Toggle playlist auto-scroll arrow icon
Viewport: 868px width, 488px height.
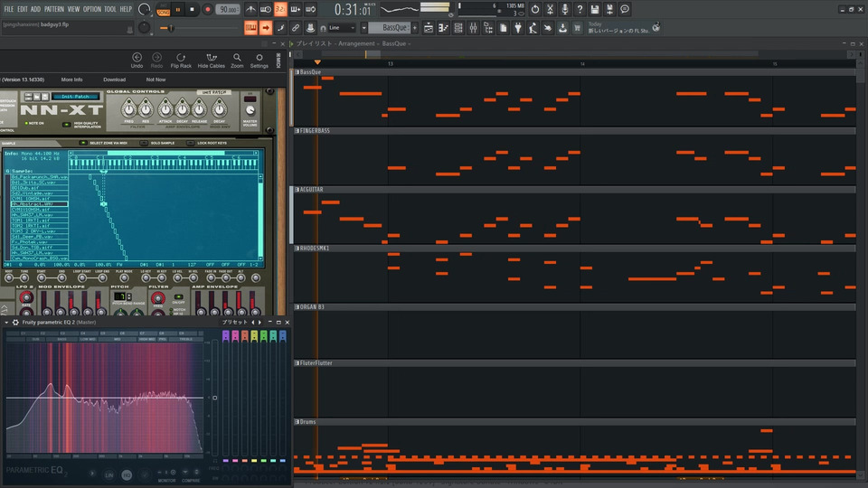(x=266, y=28)
